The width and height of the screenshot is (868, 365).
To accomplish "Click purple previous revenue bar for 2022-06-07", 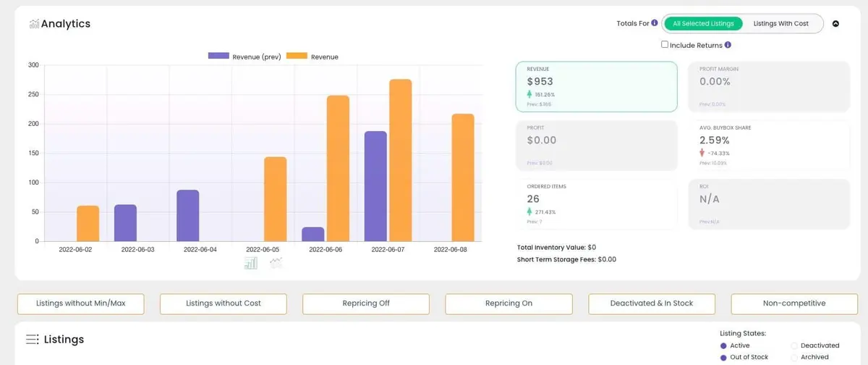I will [375, 186].
